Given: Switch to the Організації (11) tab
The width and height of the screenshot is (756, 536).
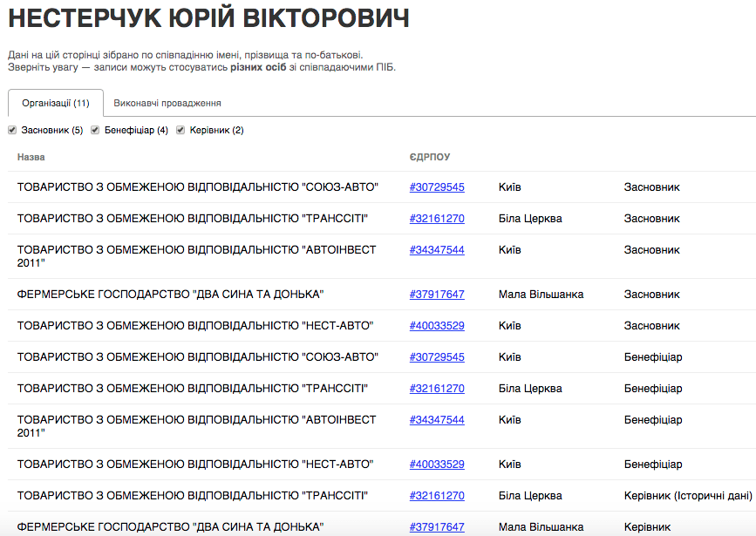Looking at the screenshot, I should pyautogui.click(x=56, y=103).
